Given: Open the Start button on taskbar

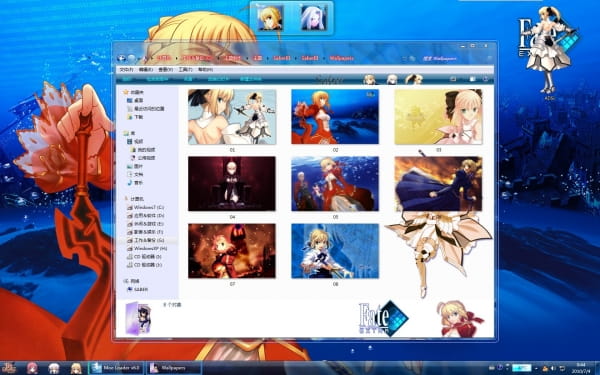Looking at the screenshot, I should 10,368.
